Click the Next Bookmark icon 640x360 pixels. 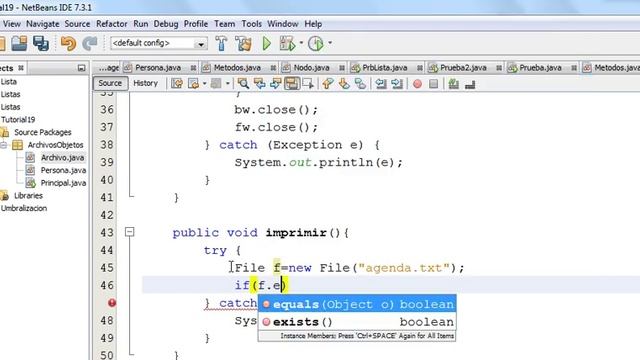click(344, 84)
